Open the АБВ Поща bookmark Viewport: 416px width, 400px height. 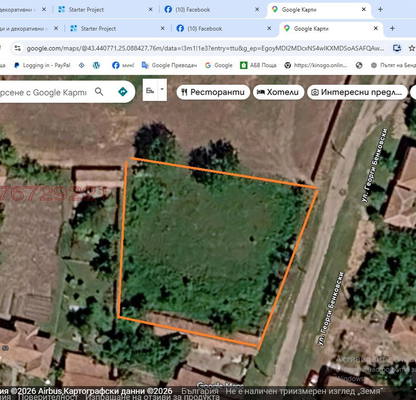coord(258,65)
